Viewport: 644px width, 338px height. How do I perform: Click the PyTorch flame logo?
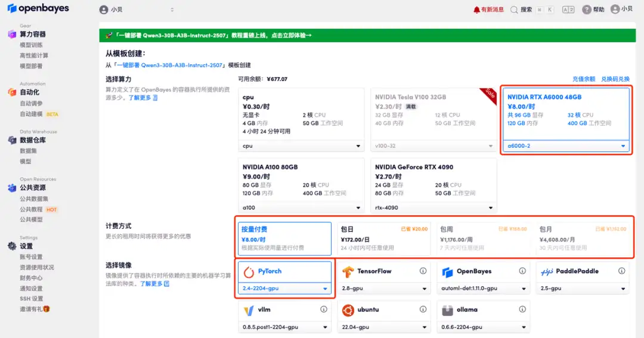coord(249,272)
